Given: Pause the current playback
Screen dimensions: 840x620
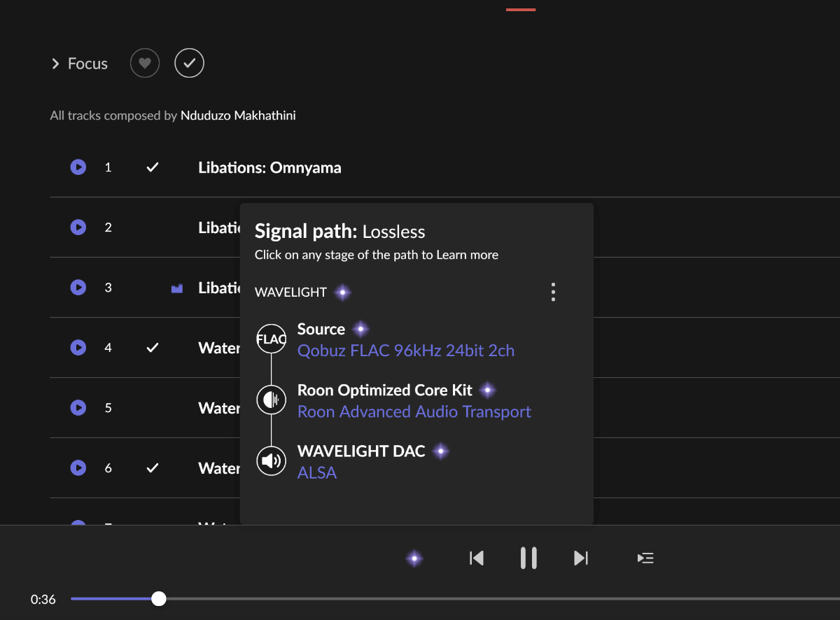Looking at the screenshot, I should click(528, 558).
